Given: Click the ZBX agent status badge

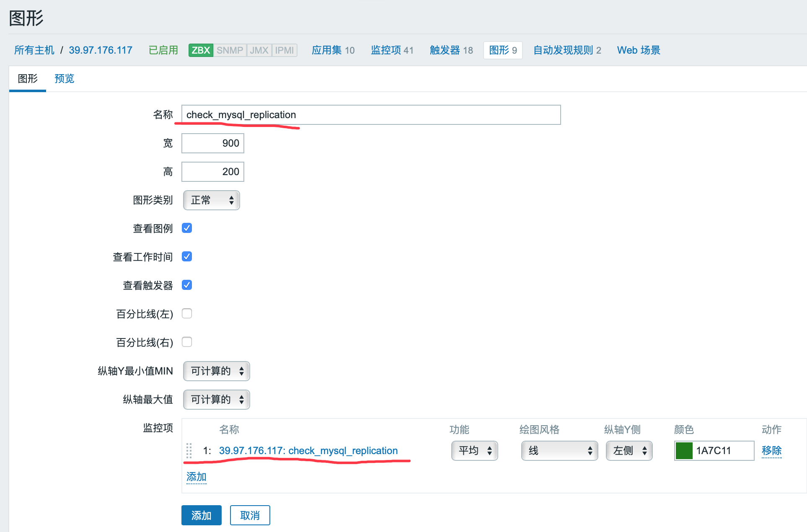Looking at the screenshot, I should tap(201, 50).
